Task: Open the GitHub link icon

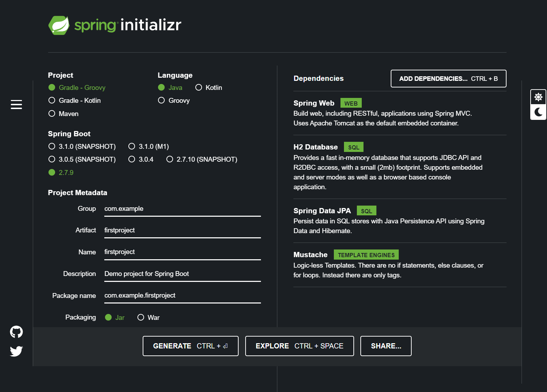Action: (x=16, y=332)
